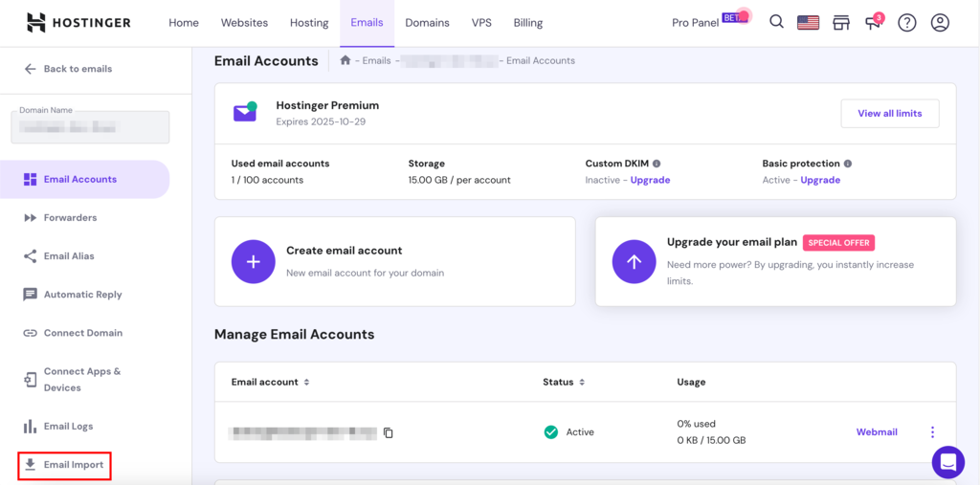Click the Create email account card

click(394, 261)
